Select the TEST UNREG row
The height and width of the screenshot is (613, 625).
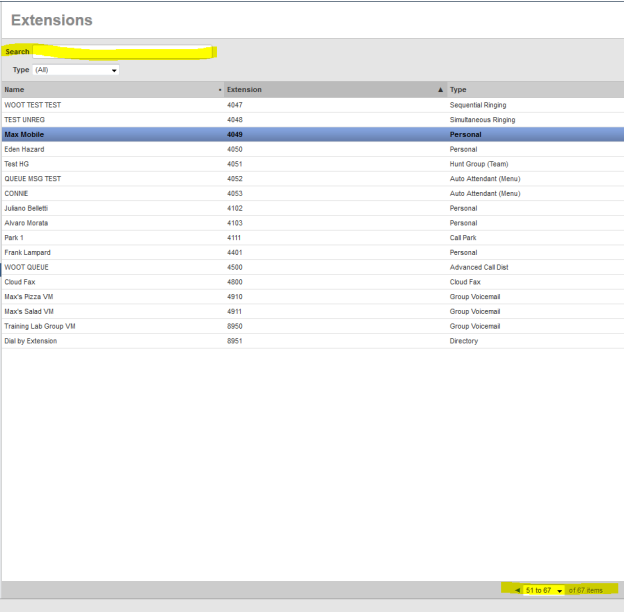[x=313, y=120]
